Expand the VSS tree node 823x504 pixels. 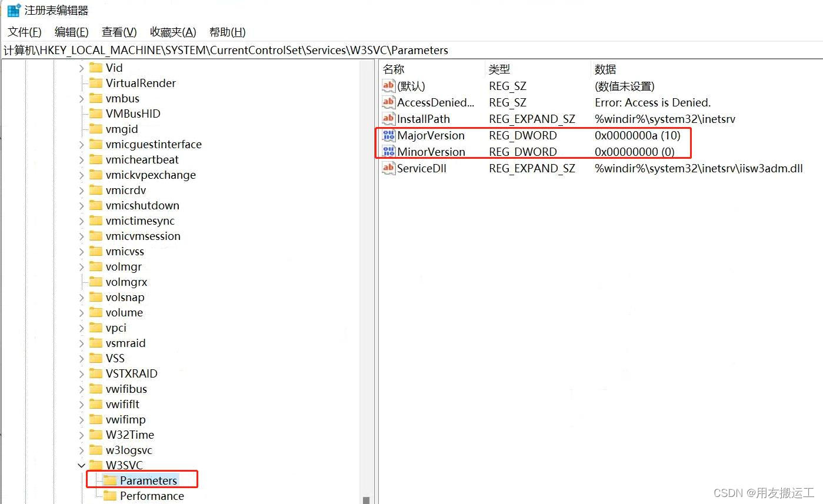(x=82, y=358)
